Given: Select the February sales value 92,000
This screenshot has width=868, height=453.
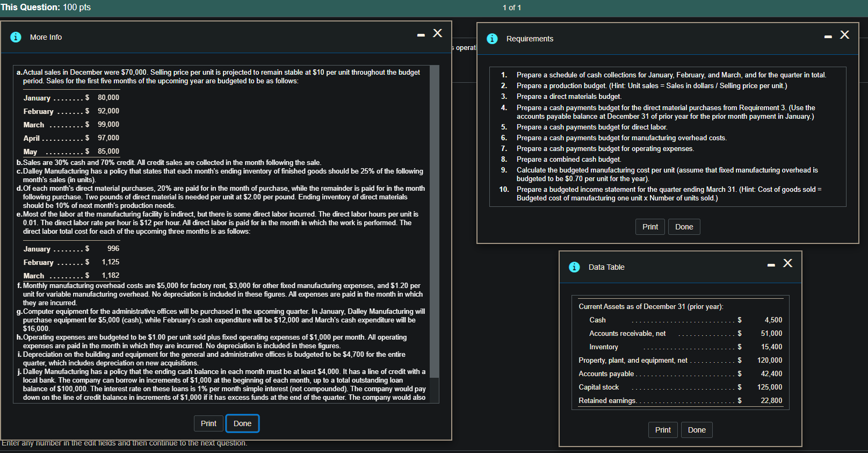Looking at the screenshot, I should (x=108, y=111).
